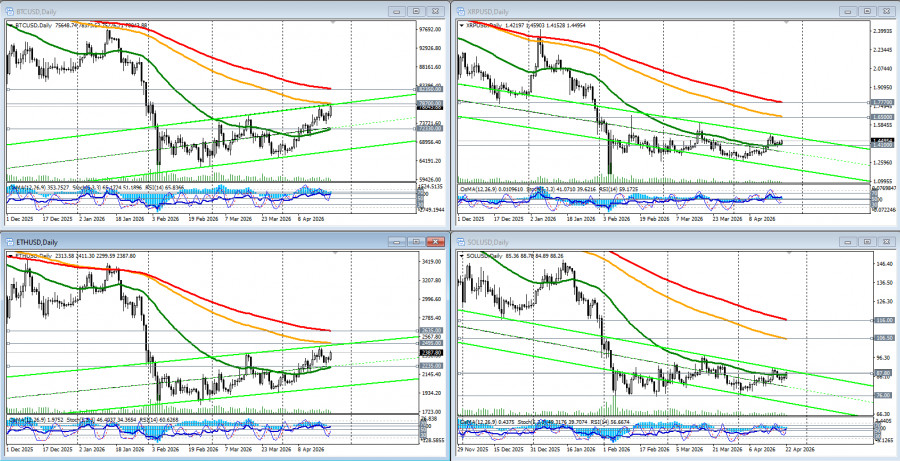Maximize the ETHUSD,Daily chart window

pos(417,242)
